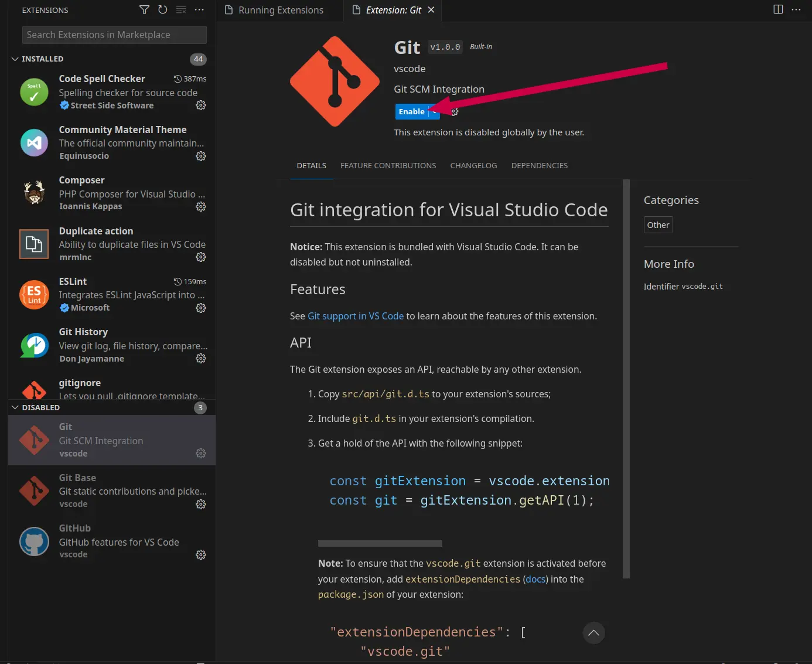The image size is (812, 664).
Task: Click the Git History extension icon
Action: pyautogui.click(x=34, y=345)
